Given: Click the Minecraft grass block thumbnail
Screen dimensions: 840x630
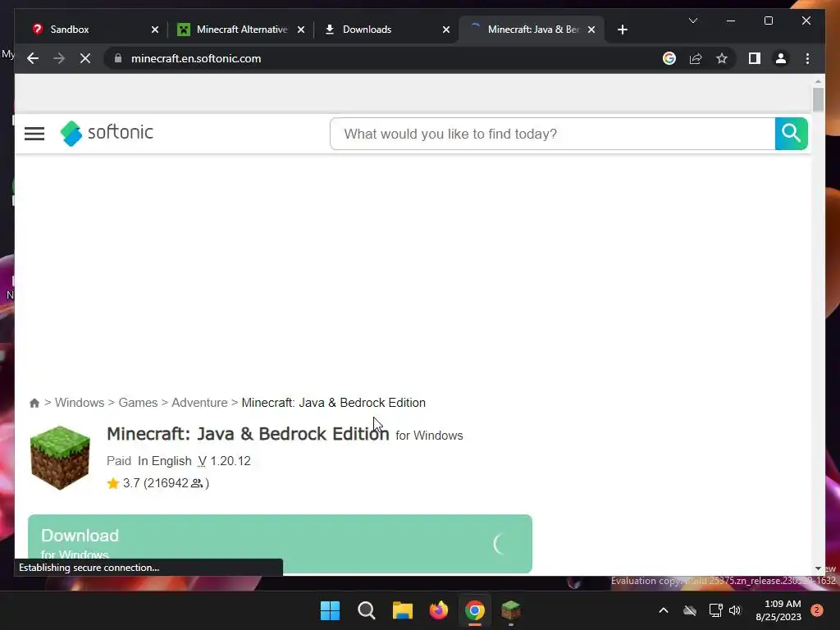Looking at the screenshot, I should 60,458.
